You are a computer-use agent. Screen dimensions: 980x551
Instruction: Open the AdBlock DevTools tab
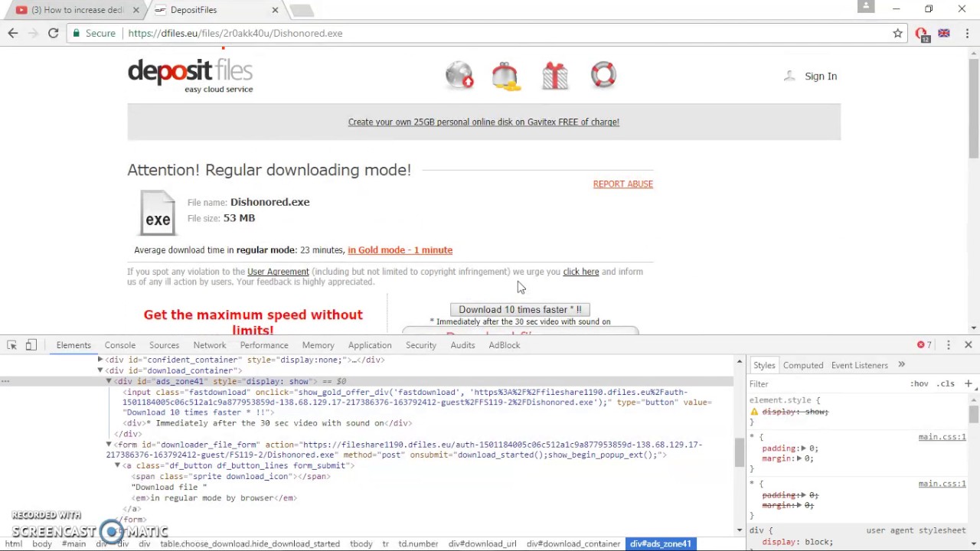[x=505, y=345]
